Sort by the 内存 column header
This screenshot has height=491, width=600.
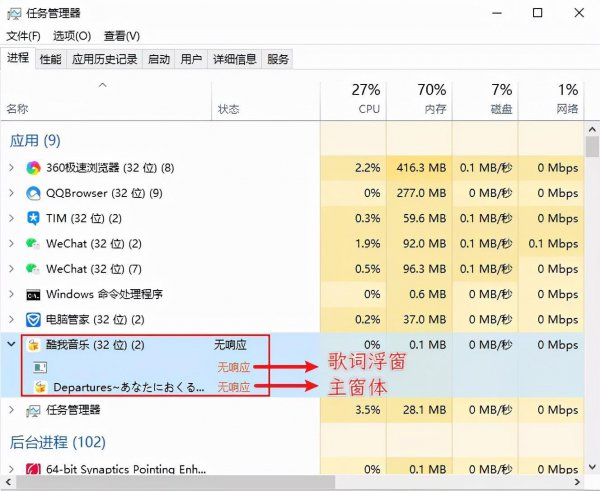coord(419,101)
